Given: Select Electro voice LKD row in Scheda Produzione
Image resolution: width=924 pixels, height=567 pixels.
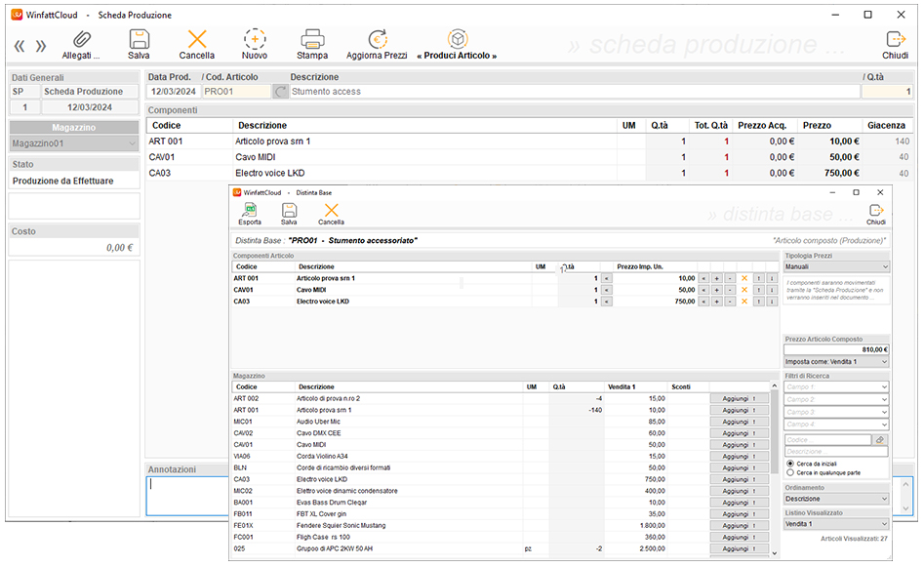Looking at the screenshot, I should pyautogui.click(x=529, y=174).
